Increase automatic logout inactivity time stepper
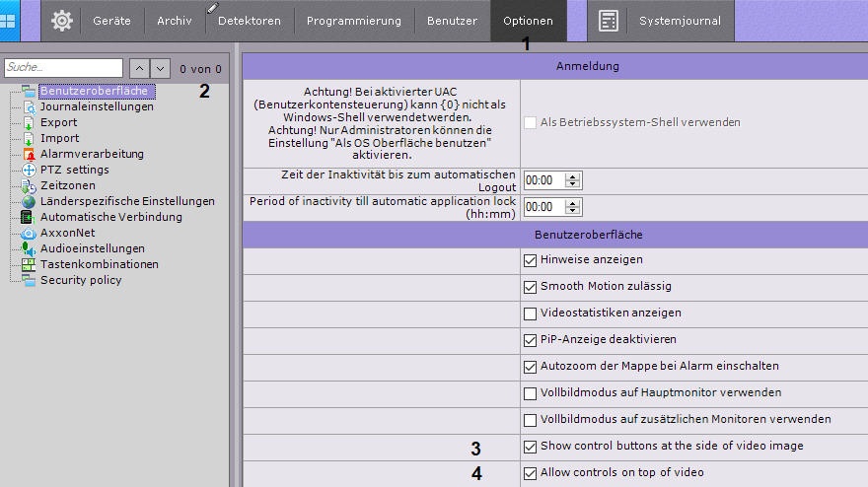The height and width of the screenshot is (487, 868). tap(574, 176)
